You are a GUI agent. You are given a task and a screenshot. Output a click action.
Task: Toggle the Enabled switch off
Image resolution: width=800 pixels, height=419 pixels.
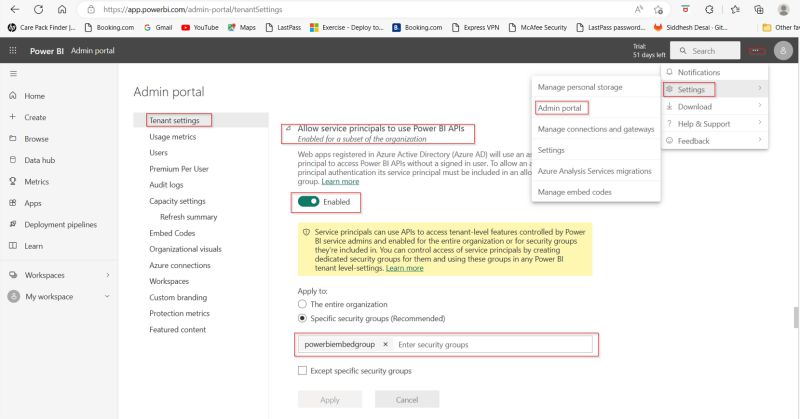coord(308,202)
